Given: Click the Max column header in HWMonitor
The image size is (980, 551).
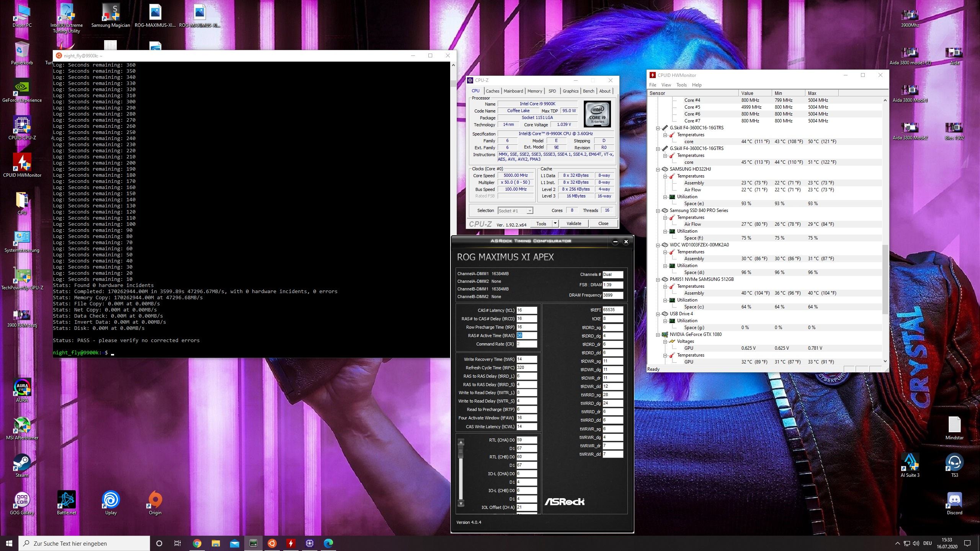Looking at the screenshot, I should [822, 93].
